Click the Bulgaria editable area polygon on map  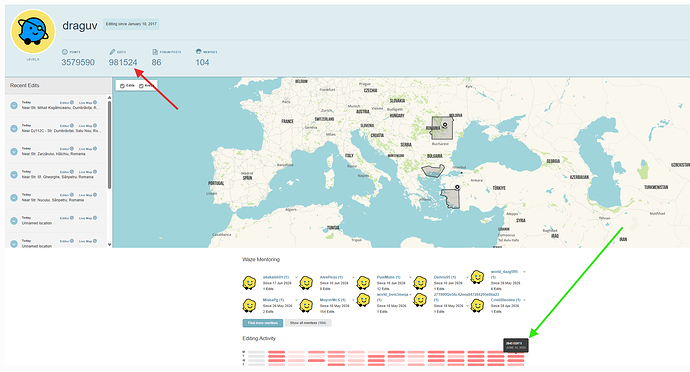tap(433, 171)
